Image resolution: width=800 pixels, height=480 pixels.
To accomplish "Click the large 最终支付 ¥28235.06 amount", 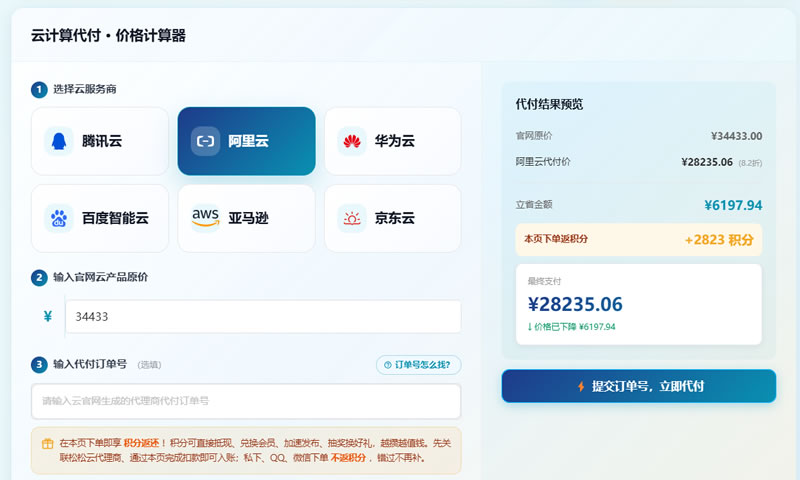I will [x=575, y=305].
